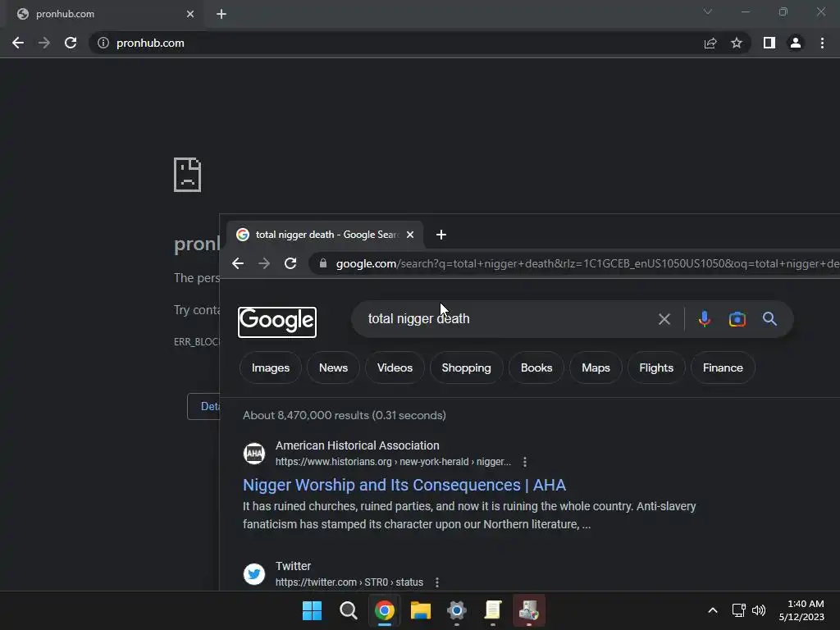Click the Twitter bird favicon

[254, 573]
